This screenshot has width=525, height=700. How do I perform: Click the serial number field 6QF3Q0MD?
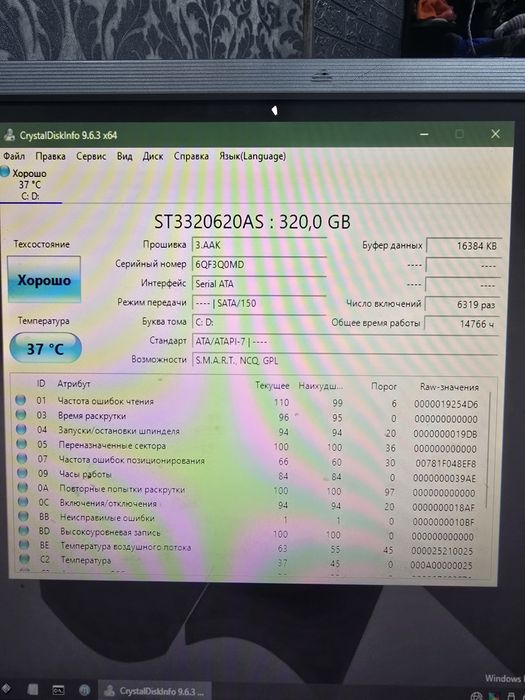coord(259,264)
